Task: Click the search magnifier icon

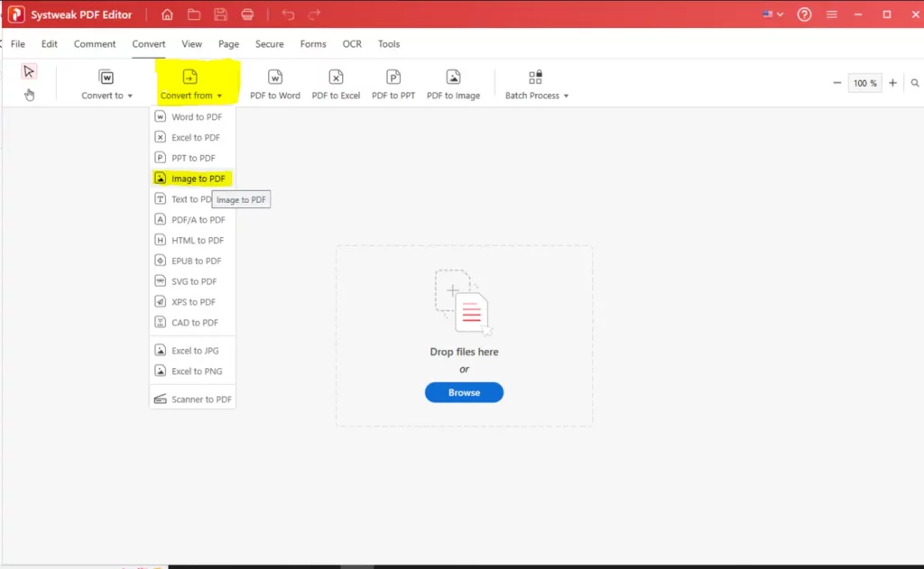Action: (x=914, y=82)
